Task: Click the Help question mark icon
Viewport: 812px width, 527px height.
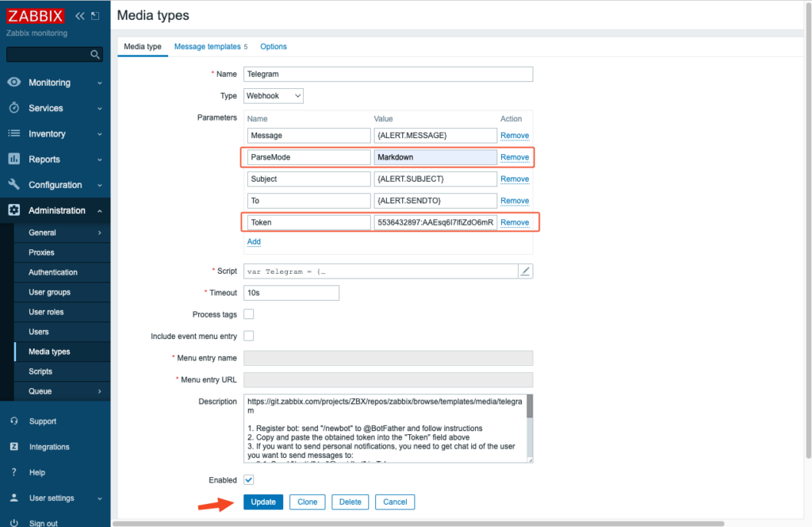Action: click(x=14, y=472)
